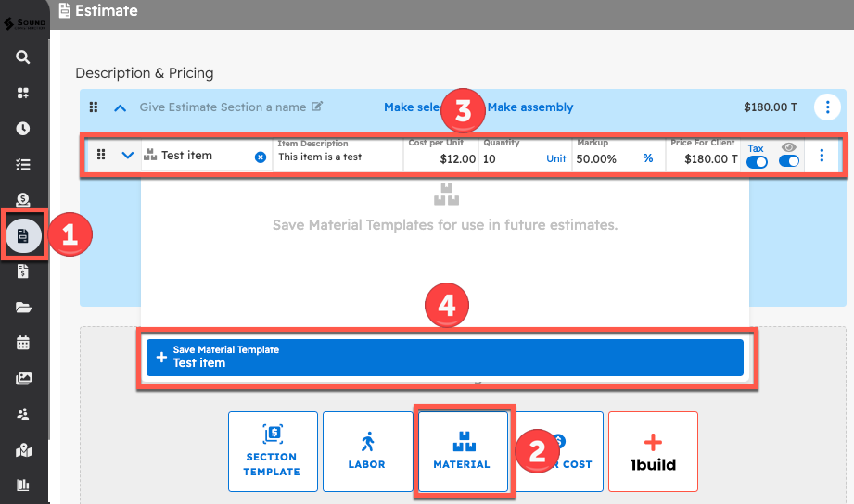Clear the Test item name with the X icon
The image size is (854, 504).
[261, 157]
